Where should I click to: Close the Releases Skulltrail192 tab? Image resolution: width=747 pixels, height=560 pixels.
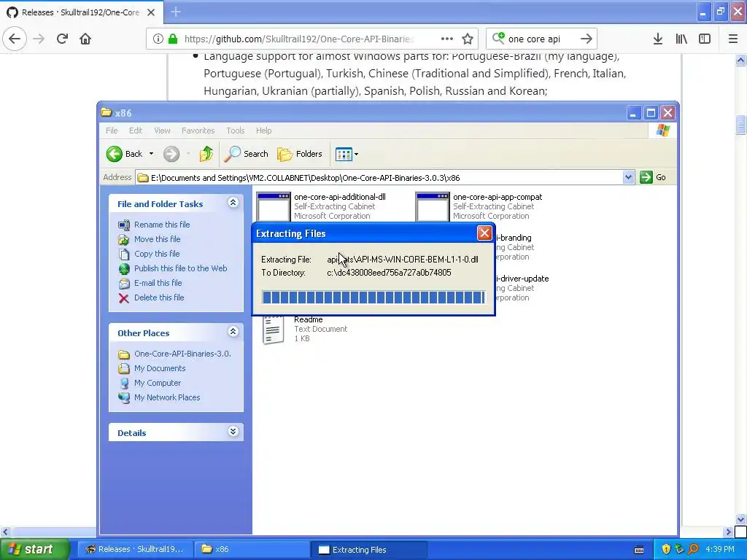point(151,12)
